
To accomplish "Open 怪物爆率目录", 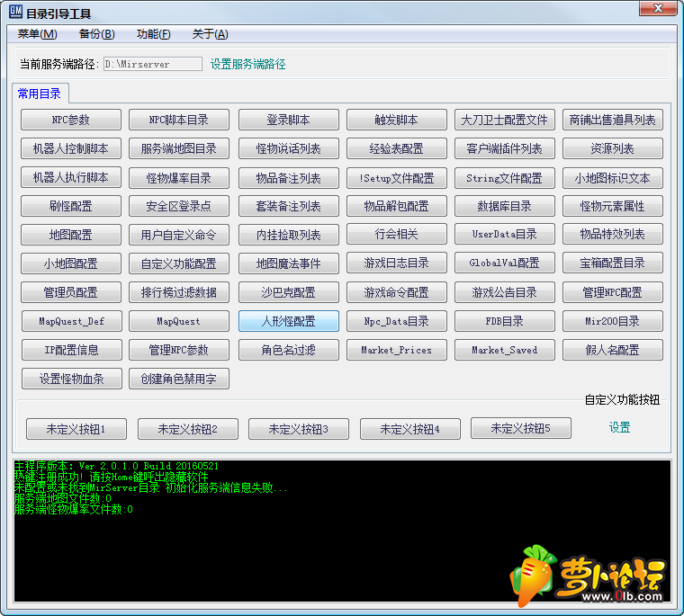I will click(179, 178).
